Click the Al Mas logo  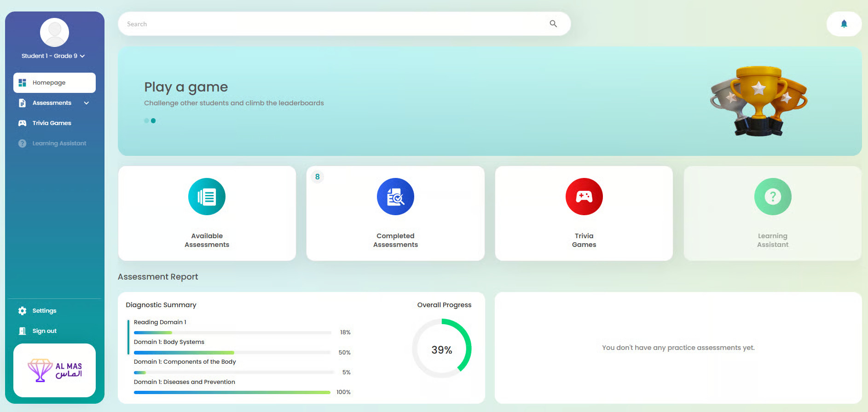click(x=54, y=370)
